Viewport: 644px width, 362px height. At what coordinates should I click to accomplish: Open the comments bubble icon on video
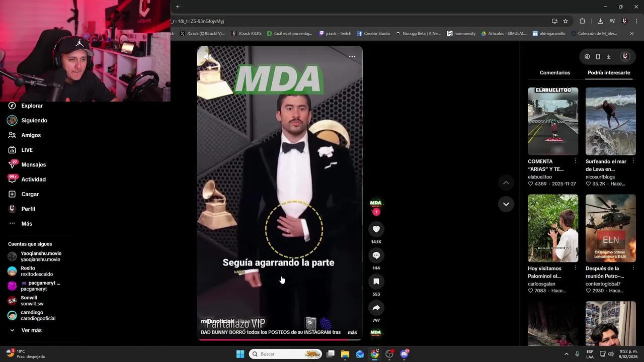pos(376,255)
